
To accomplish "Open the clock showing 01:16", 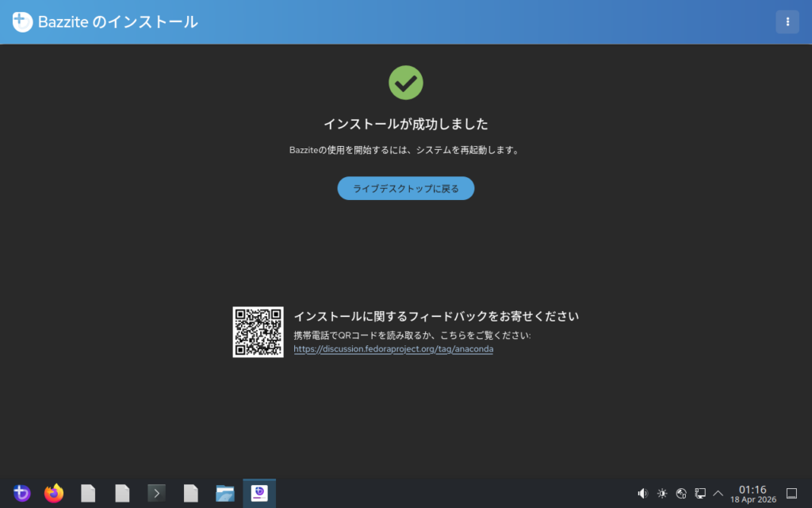I will [x=753, y=494].
